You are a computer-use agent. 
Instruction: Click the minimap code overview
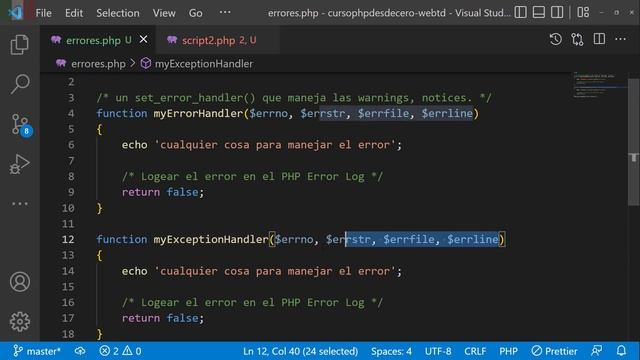click(x=599, y=85)
